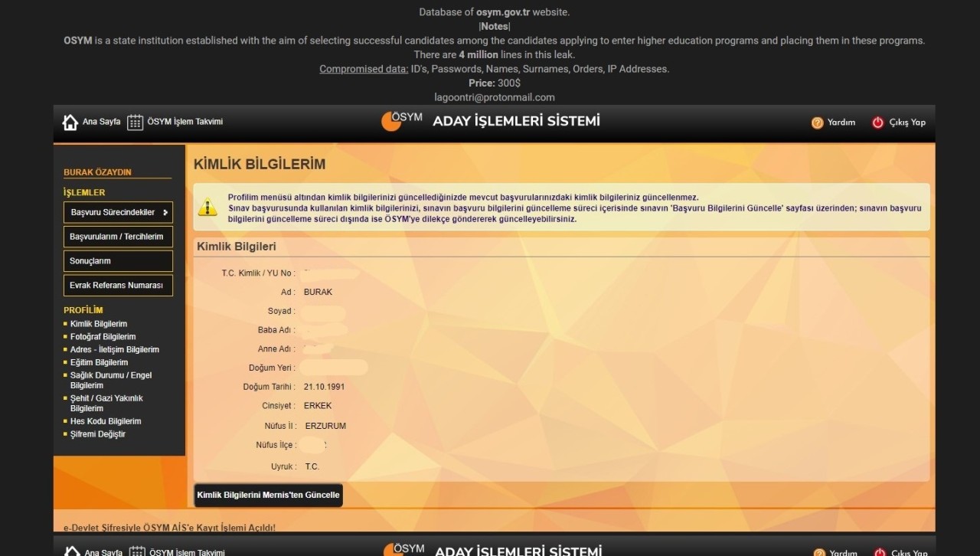Open Evrak Referans Numarası
The width and height of the screenshot is (980, 556).
pos(118,285)
